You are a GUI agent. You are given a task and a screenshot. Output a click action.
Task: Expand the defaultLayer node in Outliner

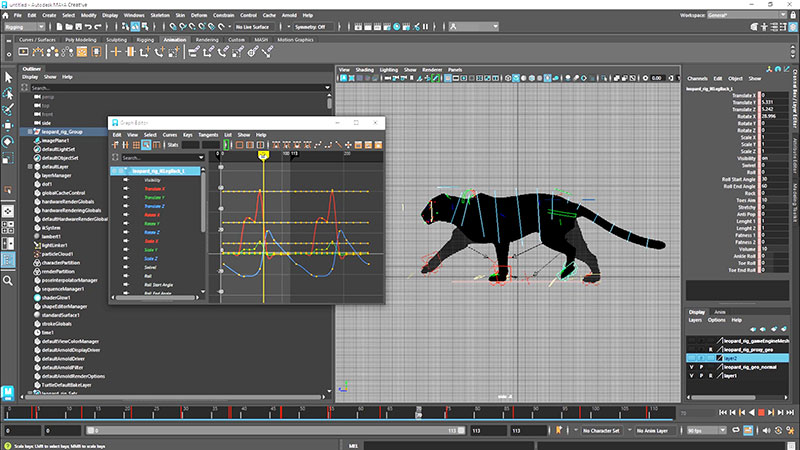coord(30,166)
